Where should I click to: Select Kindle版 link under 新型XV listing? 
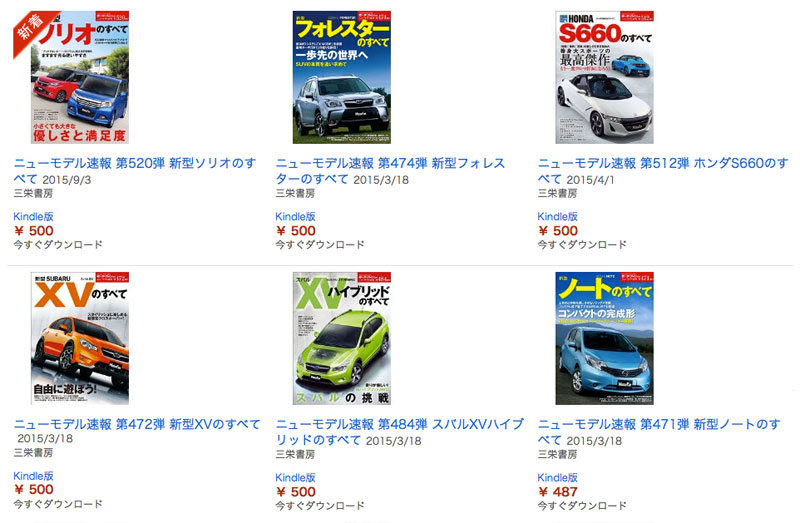(x=34, y=476)
